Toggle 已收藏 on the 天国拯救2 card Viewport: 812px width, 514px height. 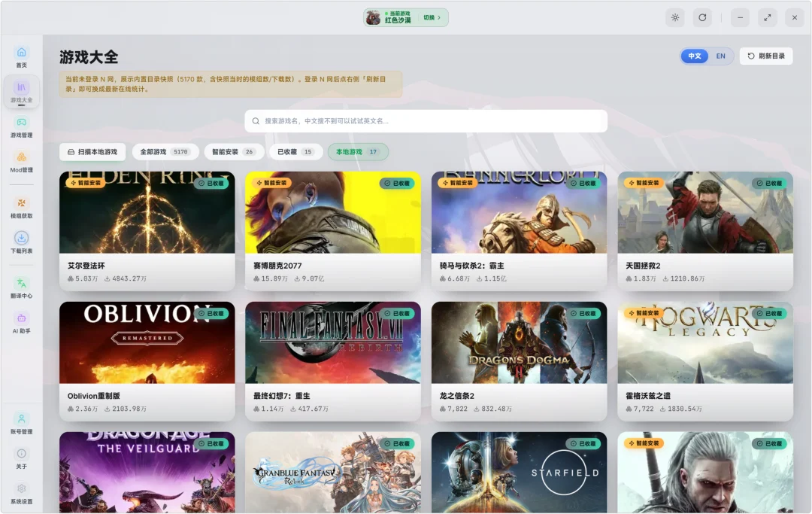pyautogui.click(x=769, y=184)
